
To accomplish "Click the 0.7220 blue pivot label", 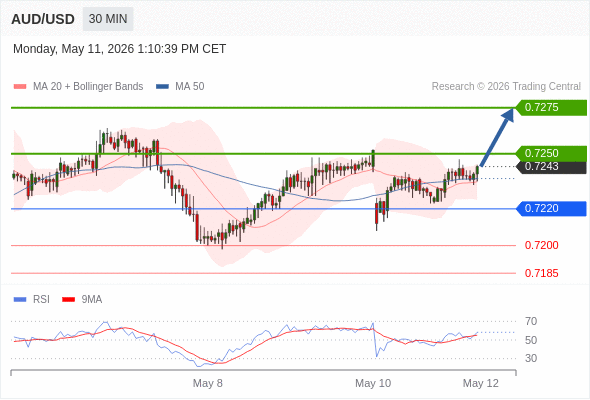I will point(551,208).
